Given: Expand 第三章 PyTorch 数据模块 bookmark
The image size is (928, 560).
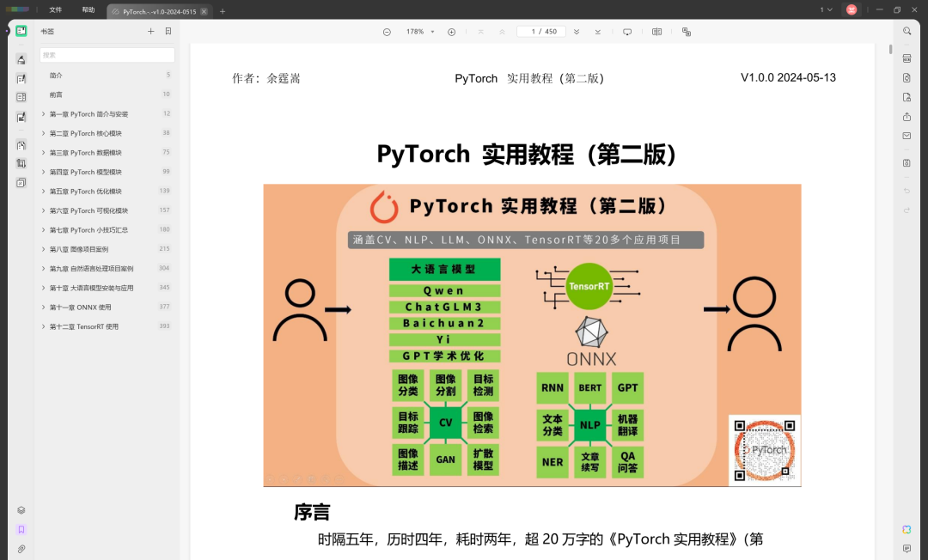Looking at the screenshot, I should point(43,153).
